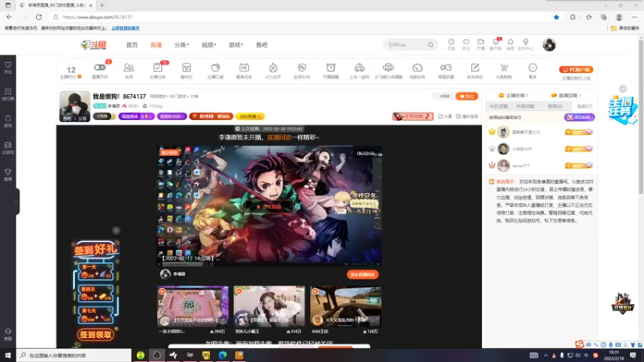Open the trophy icon in left sidebar
Image resolution: width=644 pixels, height=362 pixels.
8,172
